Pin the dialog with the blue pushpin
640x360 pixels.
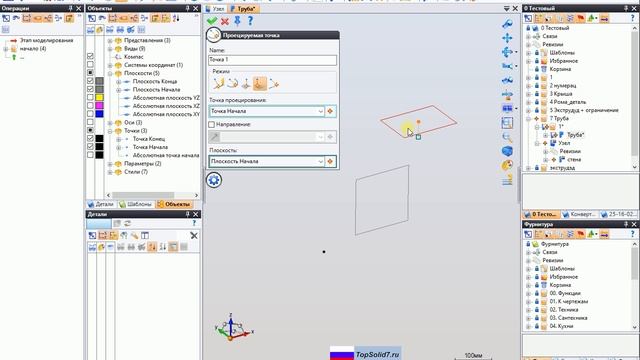pos(237,21)
